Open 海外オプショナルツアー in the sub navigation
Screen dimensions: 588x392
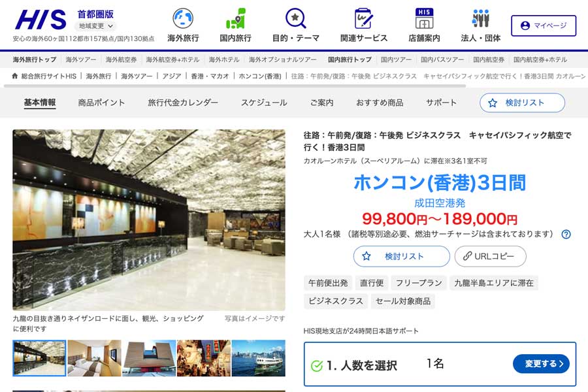tap(282, 59)
